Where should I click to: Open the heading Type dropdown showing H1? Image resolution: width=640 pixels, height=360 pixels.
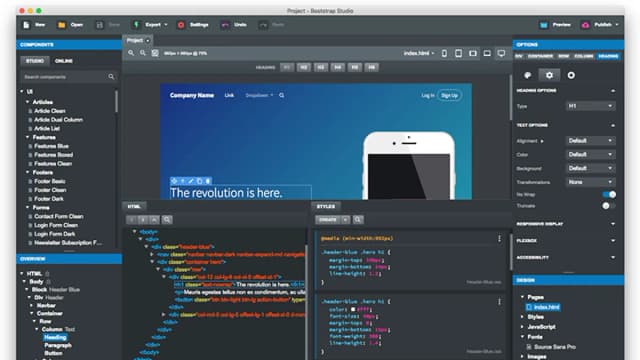[591, 106]
